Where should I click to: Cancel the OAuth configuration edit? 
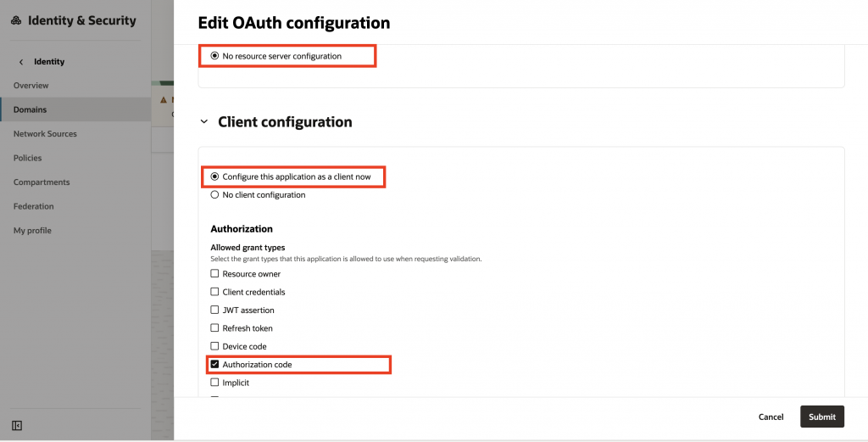click(771, 417)
